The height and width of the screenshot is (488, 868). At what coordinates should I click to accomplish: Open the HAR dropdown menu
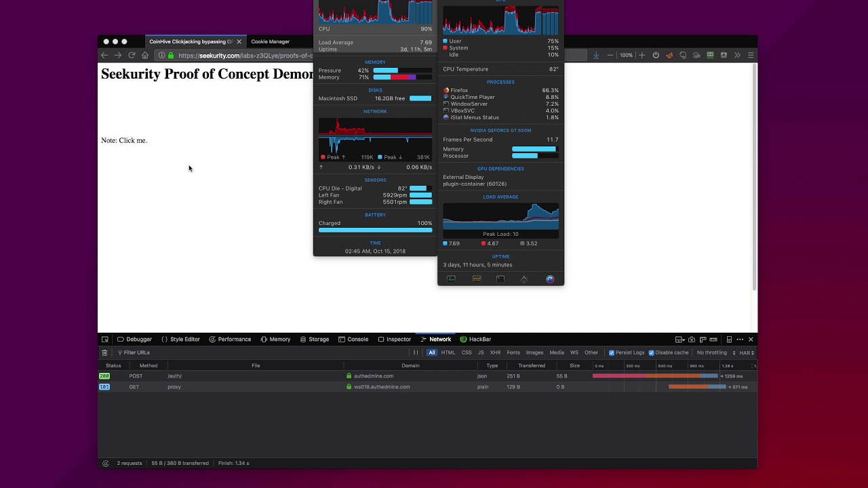pos(746,352)
